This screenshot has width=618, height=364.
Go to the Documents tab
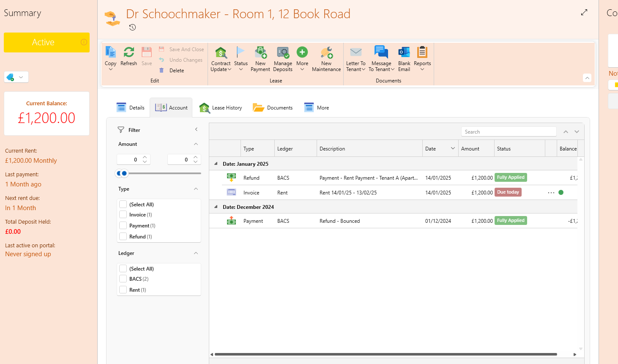tap(273, 108)
